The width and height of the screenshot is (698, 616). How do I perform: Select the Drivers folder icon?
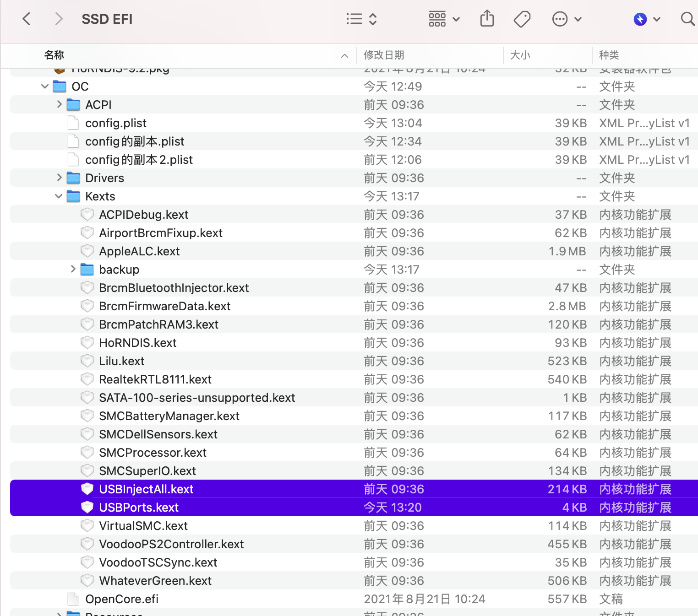(73, 178)
